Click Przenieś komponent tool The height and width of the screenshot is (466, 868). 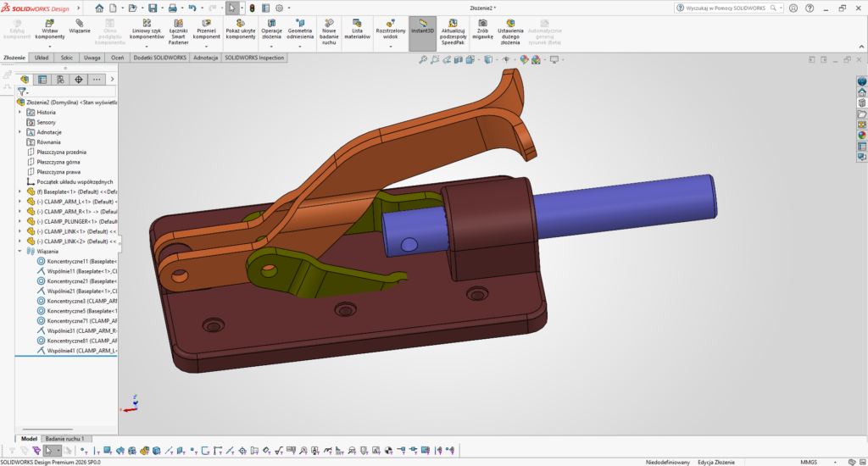pos(207,30)
